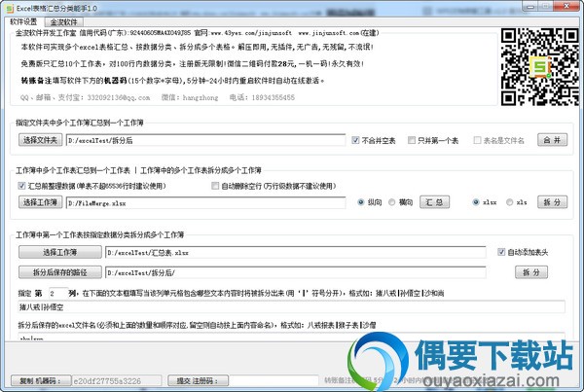Click the column number field showing 2
584x392 pixels.
pos(58,294)
